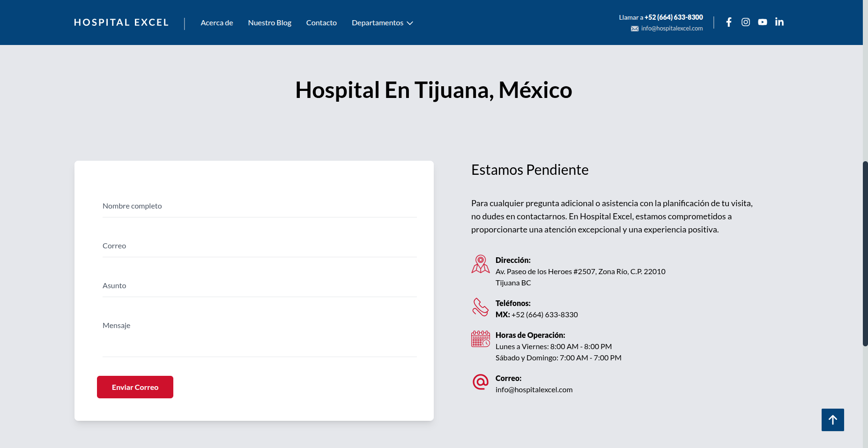Expand the Departamentos dropdown menu
Viewport: 868px width, 448px height.
(382, 23)
